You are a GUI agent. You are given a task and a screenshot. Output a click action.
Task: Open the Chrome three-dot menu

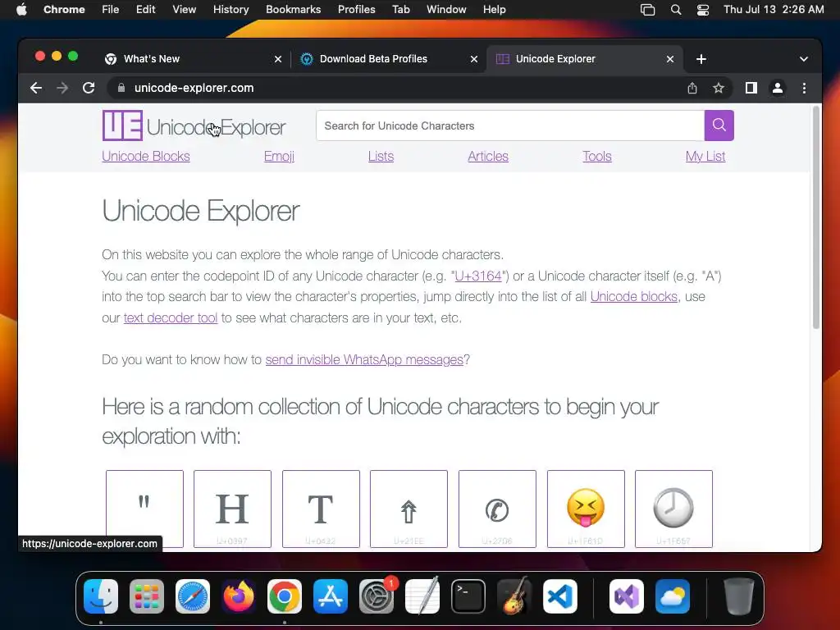click(x=804, y=88)
